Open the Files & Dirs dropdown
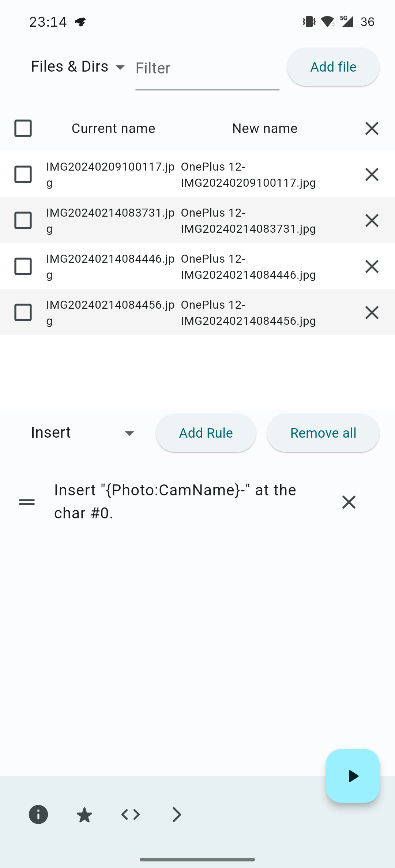This screenshot has height=868, width=395. click(78, 67)
